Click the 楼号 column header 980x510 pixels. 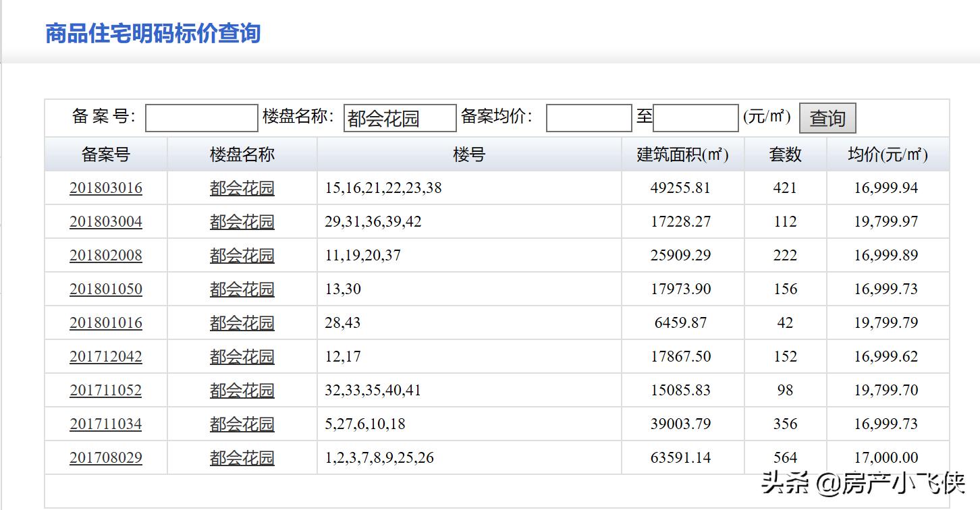(468, 154)
